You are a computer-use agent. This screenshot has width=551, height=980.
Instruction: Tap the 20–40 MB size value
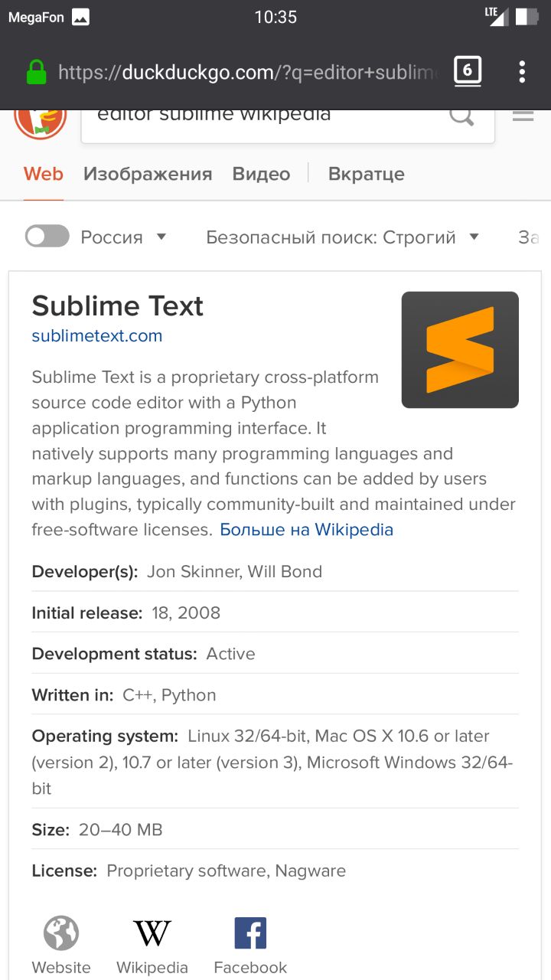pyautogui.click(x=121, y=830)
